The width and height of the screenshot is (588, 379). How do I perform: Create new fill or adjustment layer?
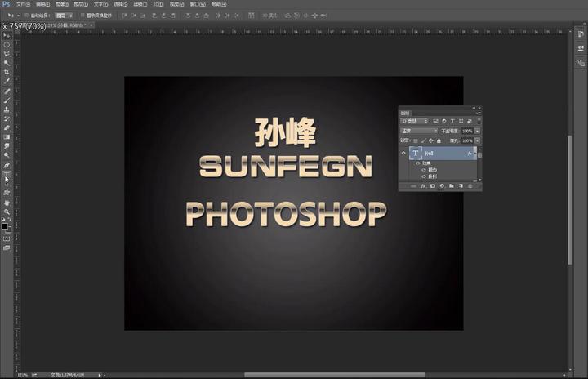[x=442, y=185]
